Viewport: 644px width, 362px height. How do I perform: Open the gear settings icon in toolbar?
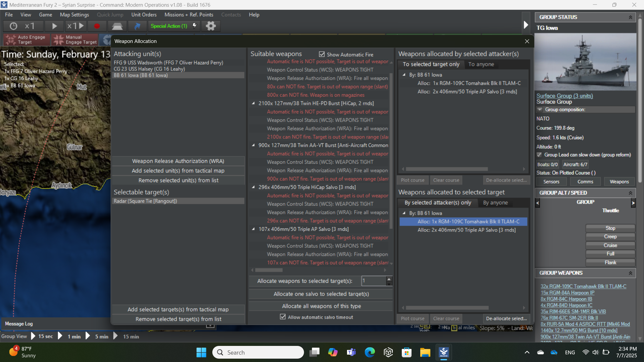pos(211,26)
